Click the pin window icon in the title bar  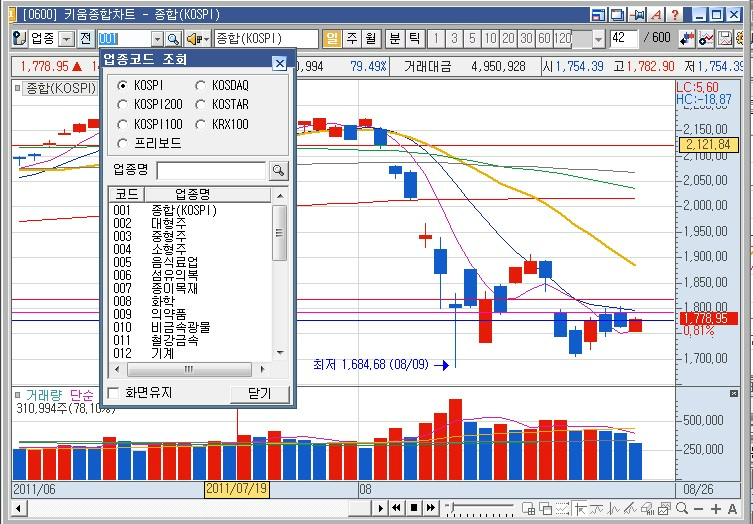(x=637, y=15)
